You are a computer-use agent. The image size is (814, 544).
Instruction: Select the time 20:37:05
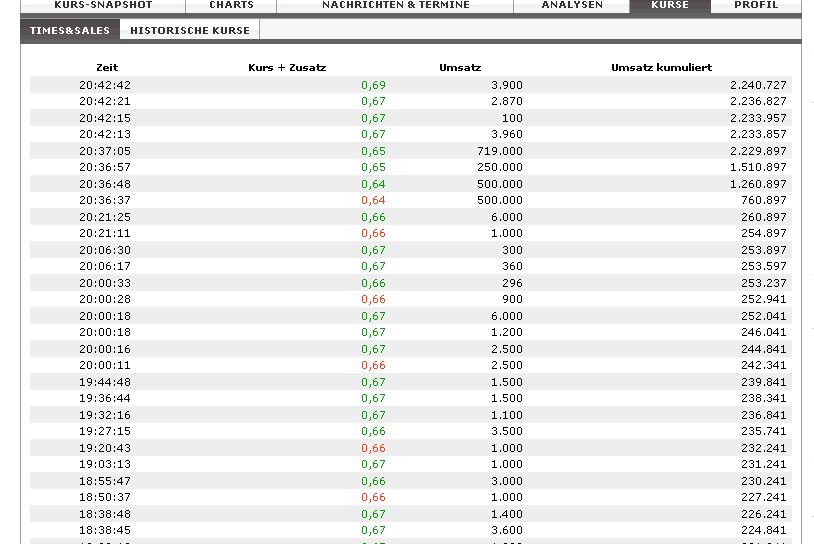click(105, 151)
